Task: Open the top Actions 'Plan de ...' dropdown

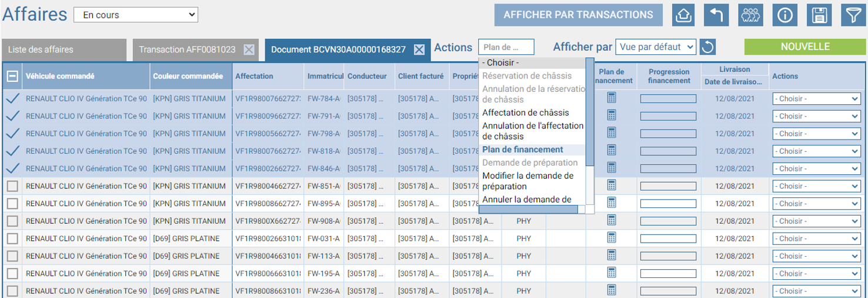Action: point(506,47)
